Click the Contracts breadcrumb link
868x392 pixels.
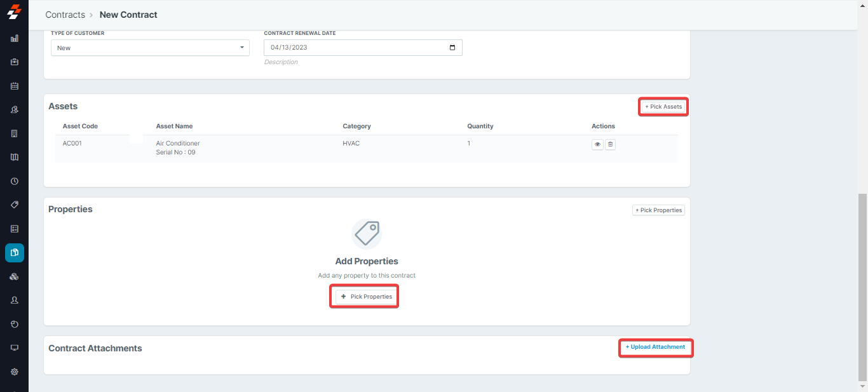click(x=65, y=15)
